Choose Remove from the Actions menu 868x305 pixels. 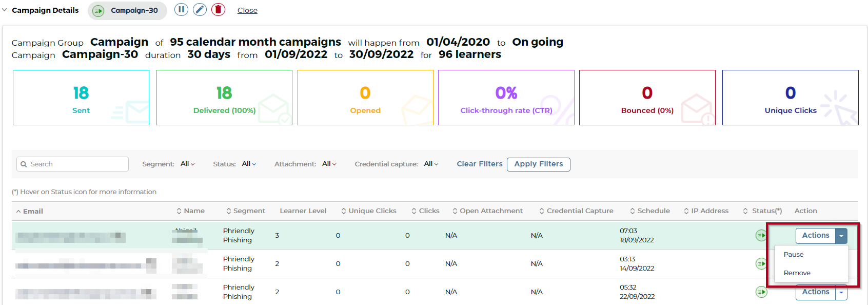[797, 273]
